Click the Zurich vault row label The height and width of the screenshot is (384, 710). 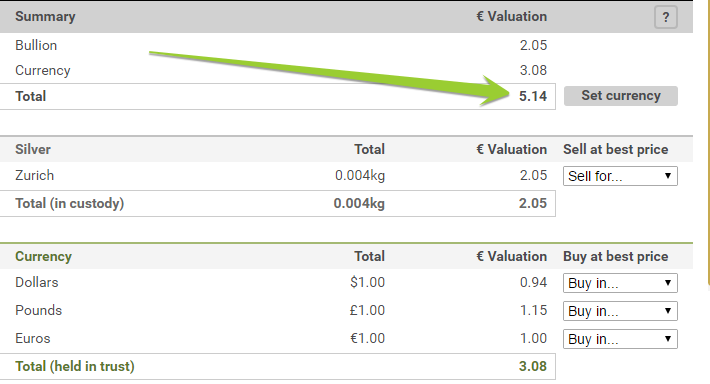[34, 175]
